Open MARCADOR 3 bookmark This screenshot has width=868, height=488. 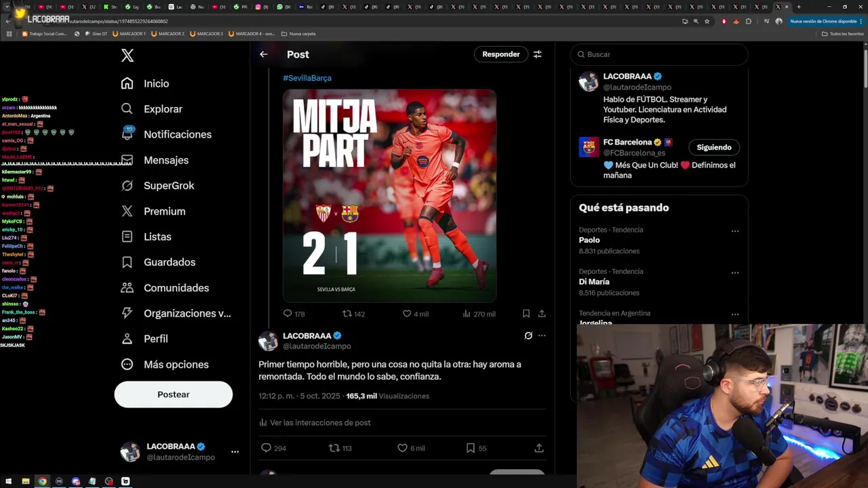[x=207, y=34]
